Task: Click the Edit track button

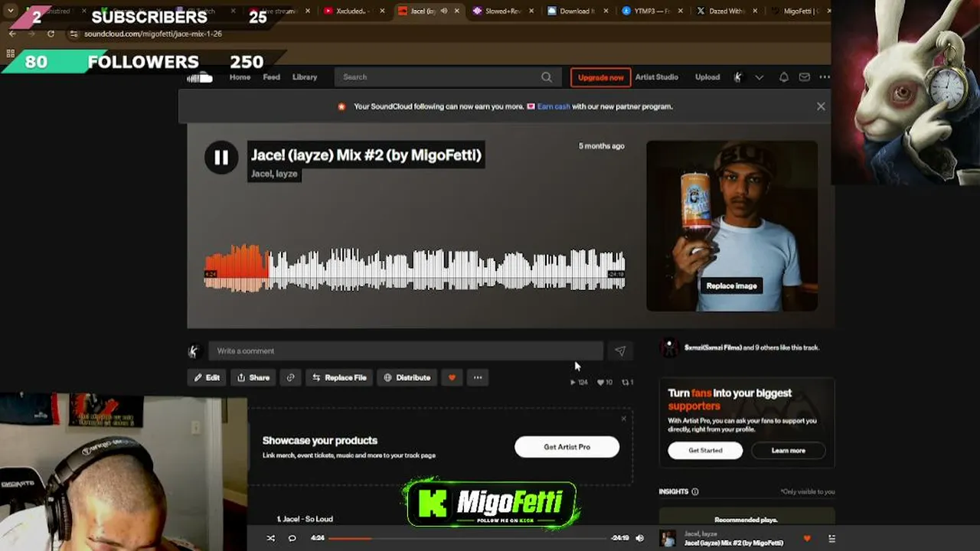Action: [x=207, y=377]
